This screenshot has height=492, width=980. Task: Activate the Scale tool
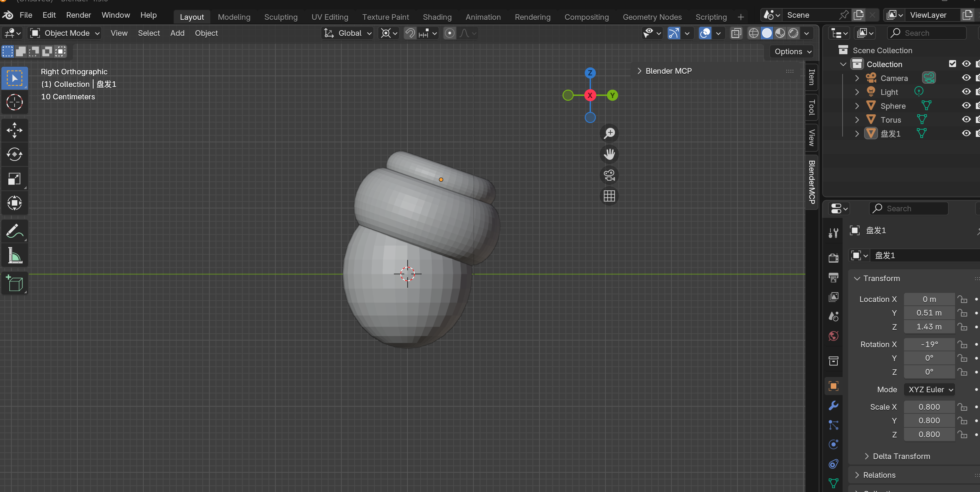pos(15,179)
